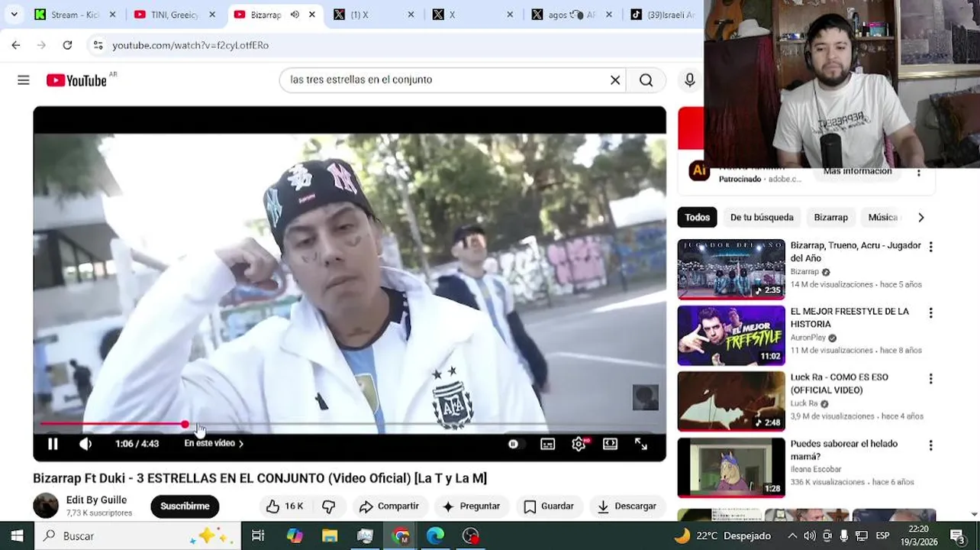
Task: Like the video with 16 K
Action: [285, 506]
